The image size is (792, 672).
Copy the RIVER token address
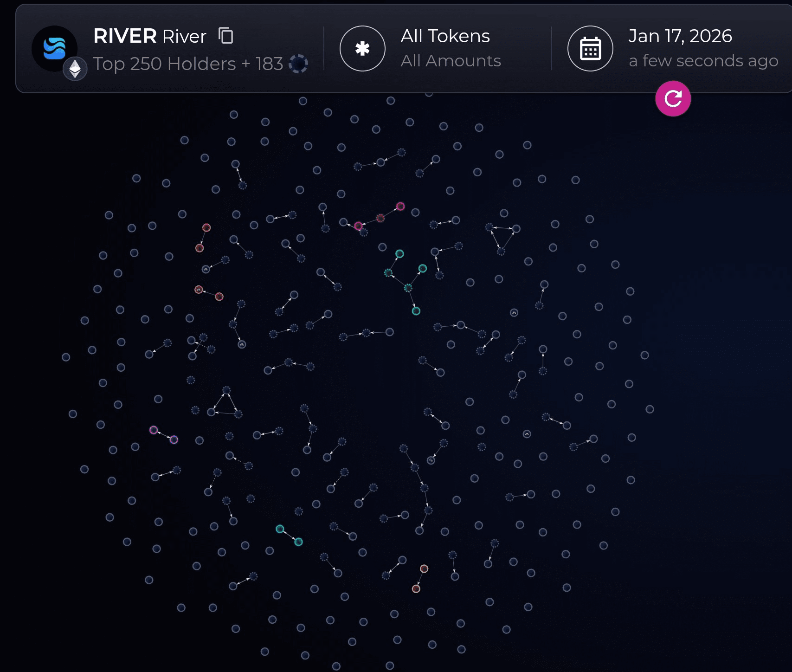(x=226, y=36)
